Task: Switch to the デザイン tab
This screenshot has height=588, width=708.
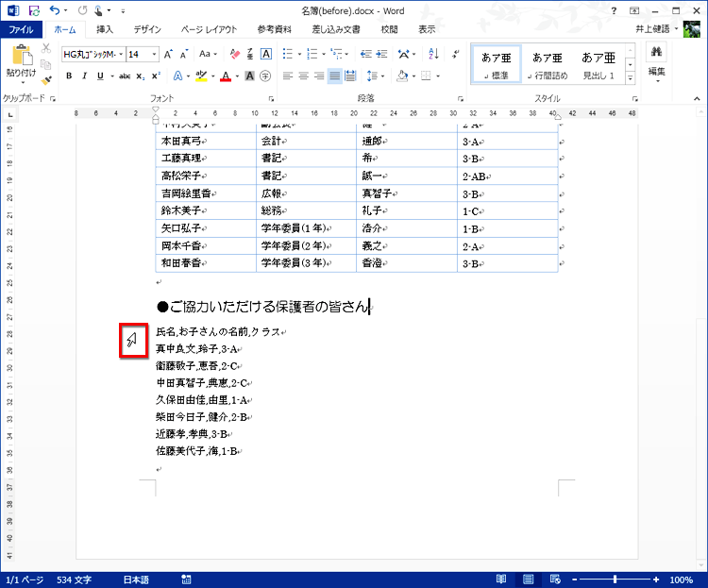Action: point(147,29)
